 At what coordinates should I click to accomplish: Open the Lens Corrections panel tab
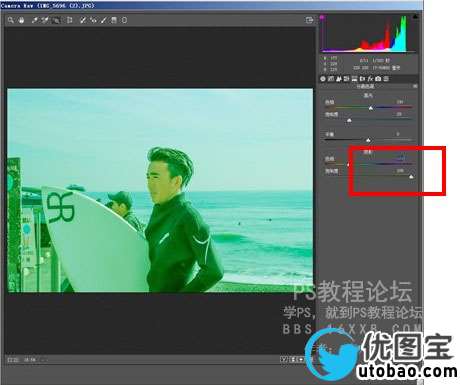[x=362, y=79]
